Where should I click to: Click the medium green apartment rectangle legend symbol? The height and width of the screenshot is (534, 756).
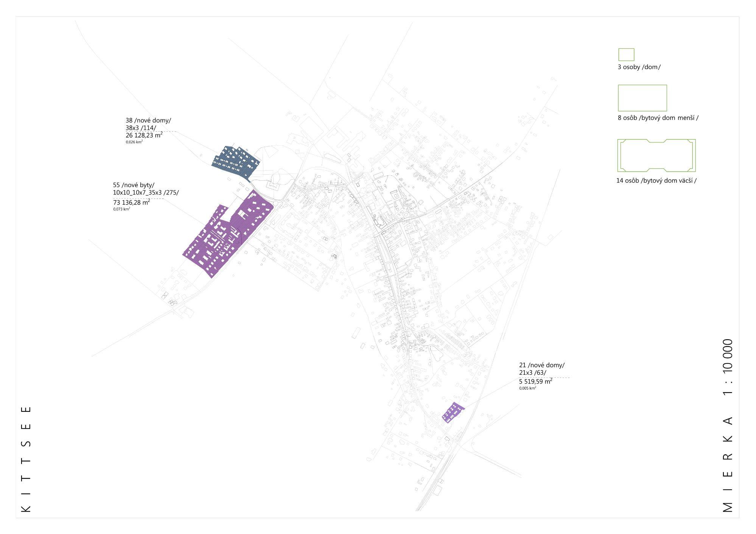pos(642,98)
